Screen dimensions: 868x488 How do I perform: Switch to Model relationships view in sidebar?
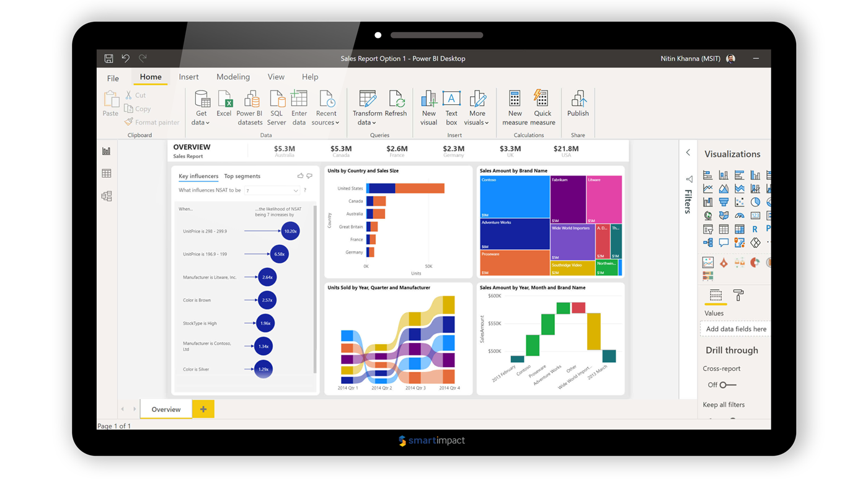pos(107,196)
